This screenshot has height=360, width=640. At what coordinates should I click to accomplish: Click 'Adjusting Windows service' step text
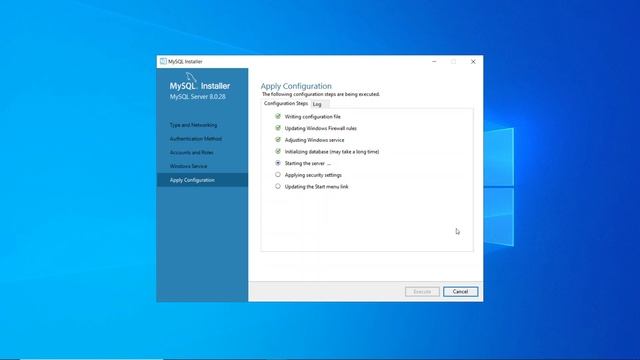314,140
